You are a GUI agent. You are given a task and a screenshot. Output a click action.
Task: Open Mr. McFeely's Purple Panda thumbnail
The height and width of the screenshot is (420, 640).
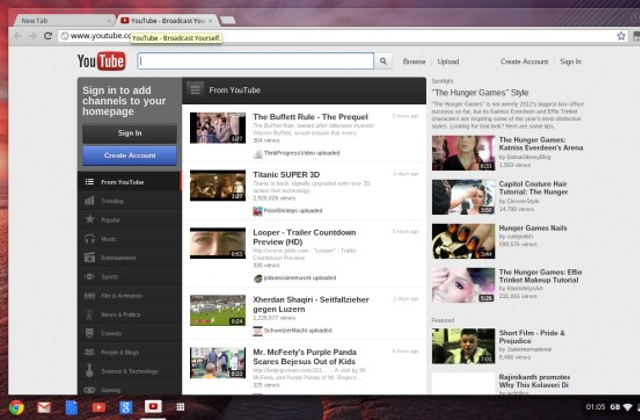218,363
